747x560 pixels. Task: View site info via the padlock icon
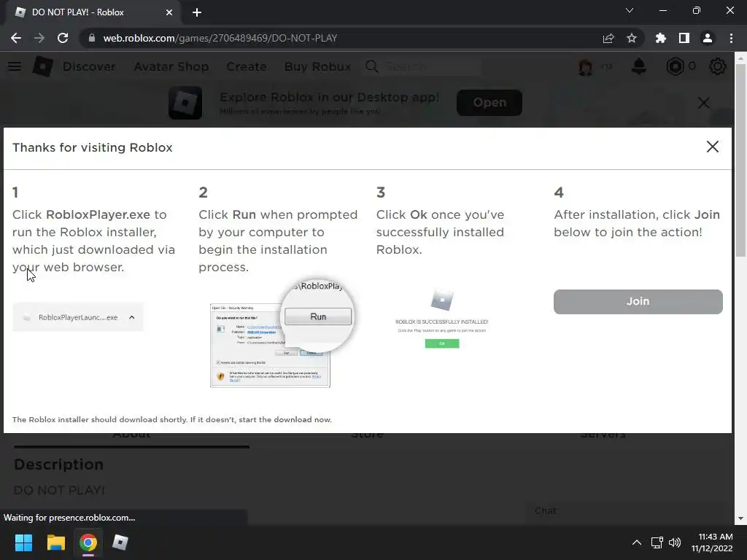(x=92, y=38)
